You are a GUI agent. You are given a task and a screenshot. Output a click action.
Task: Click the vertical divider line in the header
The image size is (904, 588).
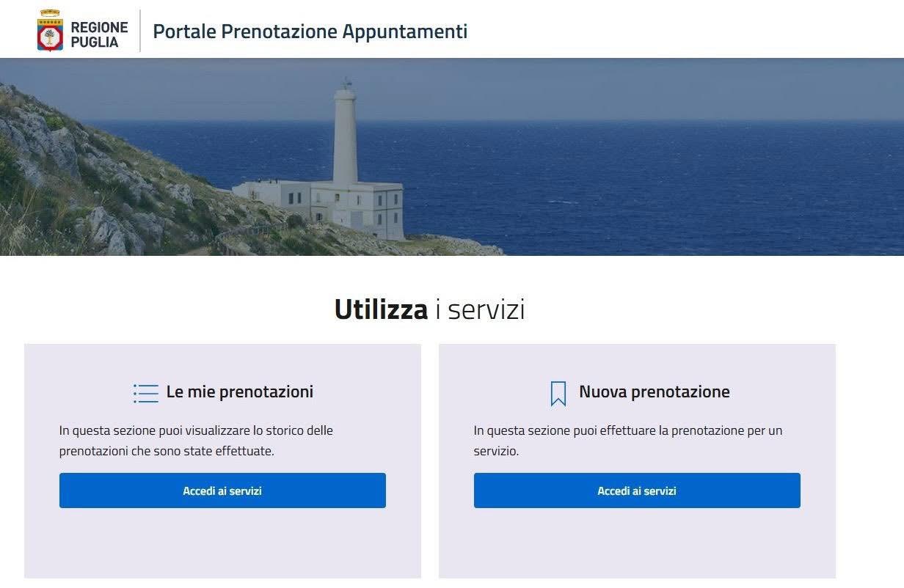140,31
